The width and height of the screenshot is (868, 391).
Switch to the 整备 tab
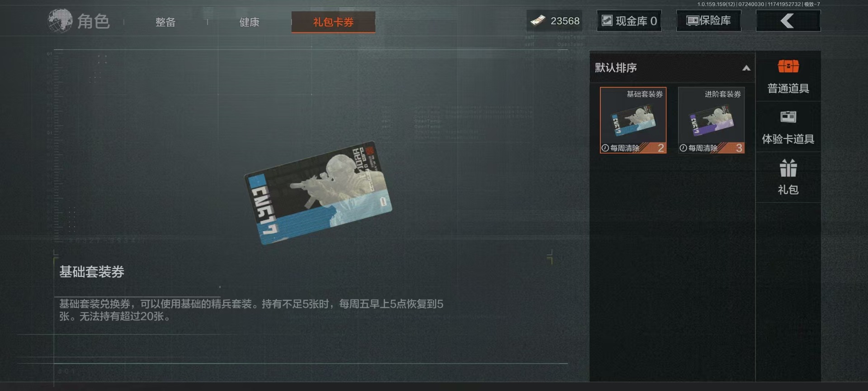[165, 22]
